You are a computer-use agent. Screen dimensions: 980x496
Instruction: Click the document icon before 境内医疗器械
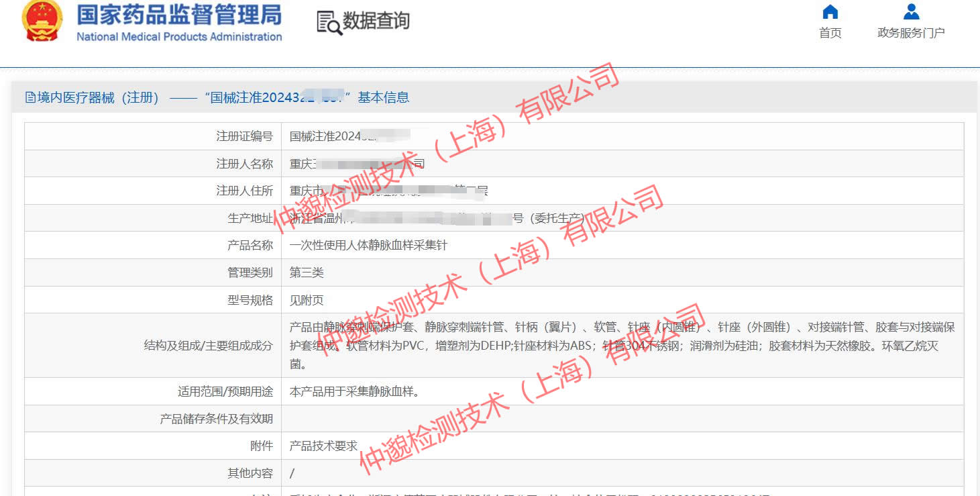[x=30, y=98]
